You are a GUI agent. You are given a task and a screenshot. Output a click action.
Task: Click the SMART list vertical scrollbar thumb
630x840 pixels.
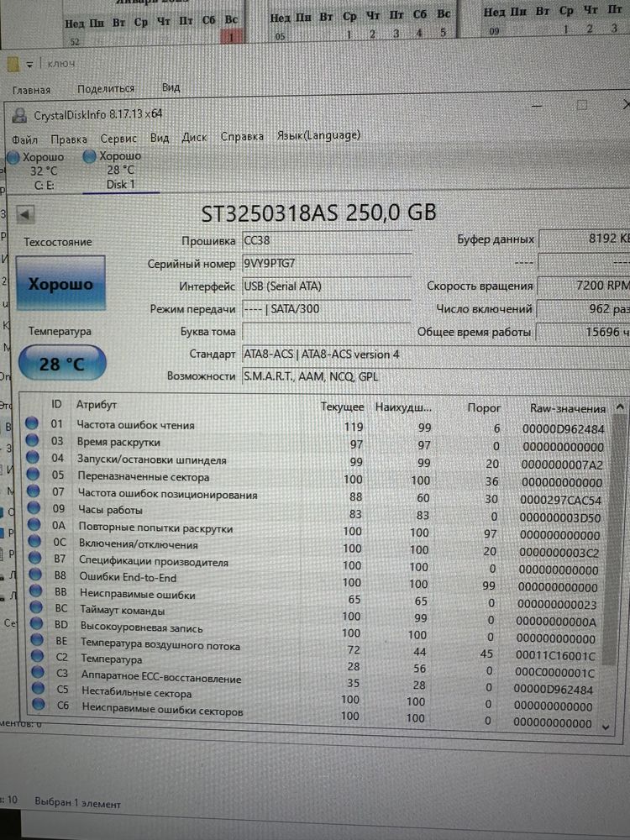pyautogui.click(x=616, y=541)
